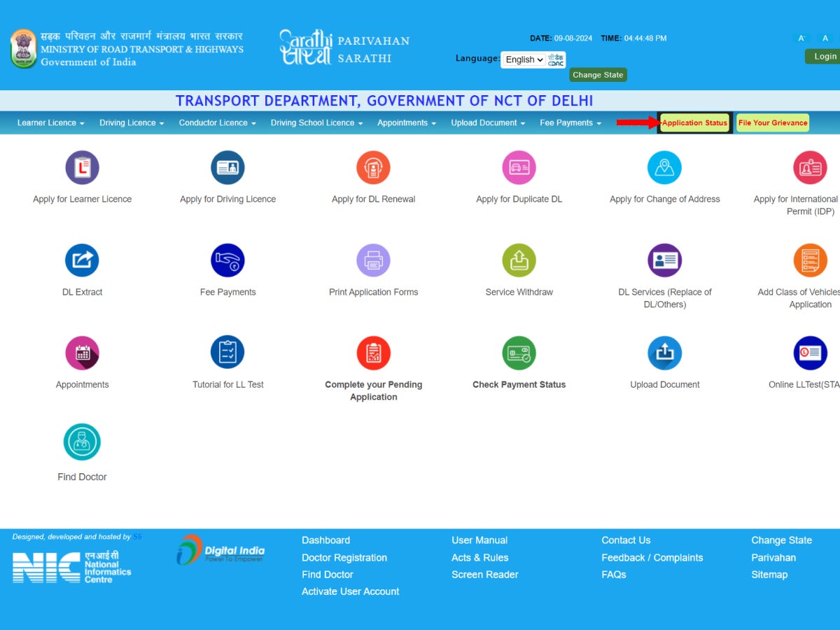Open Apply for Learner Licence

coord(82,167)
